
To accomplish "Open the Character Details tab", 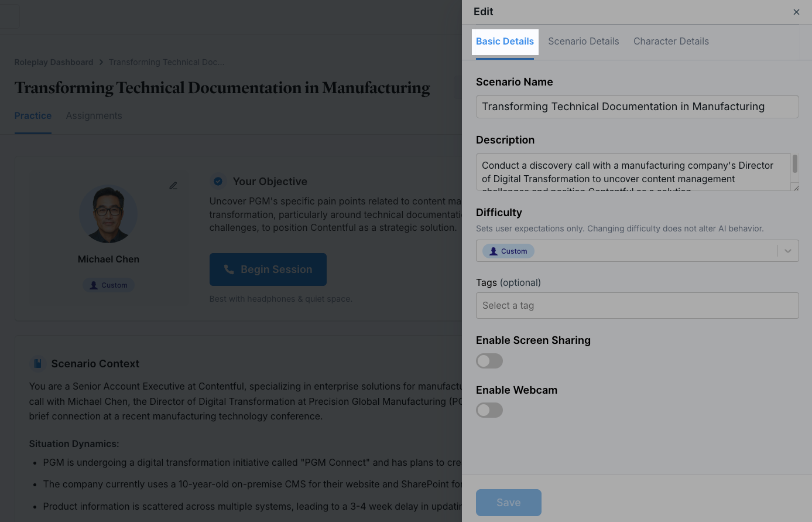I will (x=671, y=42).
